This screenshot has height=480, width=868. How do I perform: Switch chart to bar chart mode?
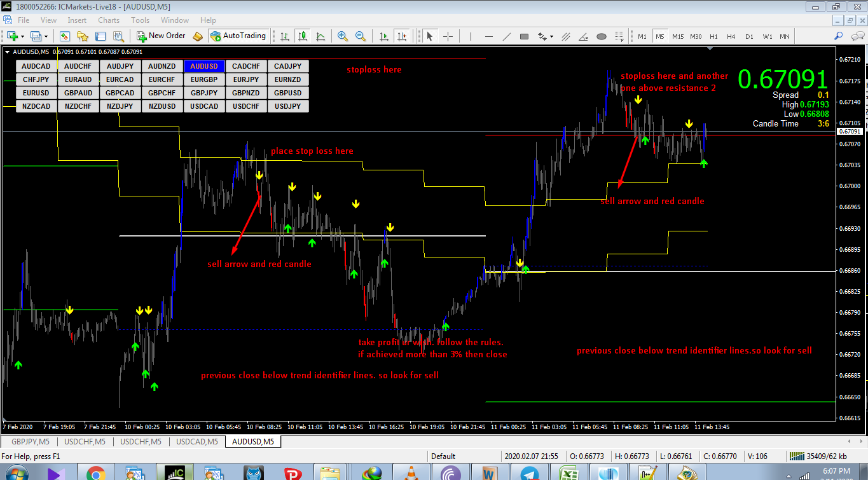[284, 36]
